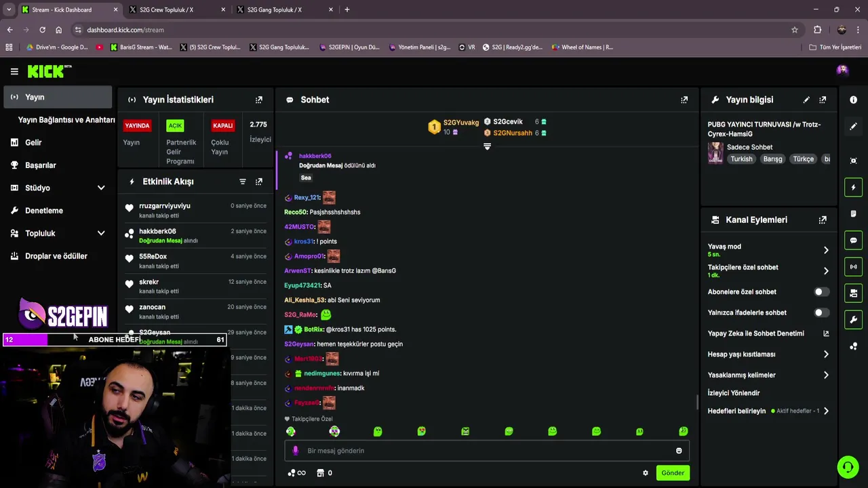This screenshot has width=868, height=488.
Task: Open the browser tab search dropdown
Action: pyautogui.click(x=9, y=9)
